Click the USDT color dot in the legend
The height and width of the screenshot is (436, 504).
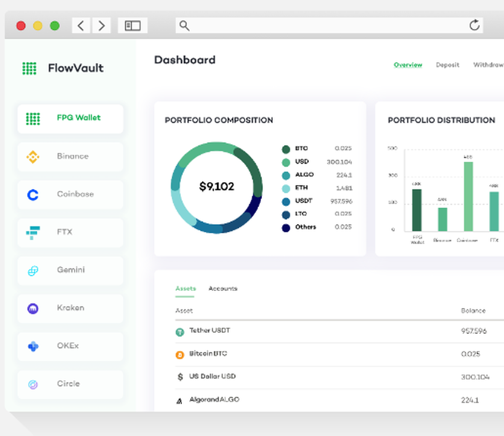click(286, 201)
